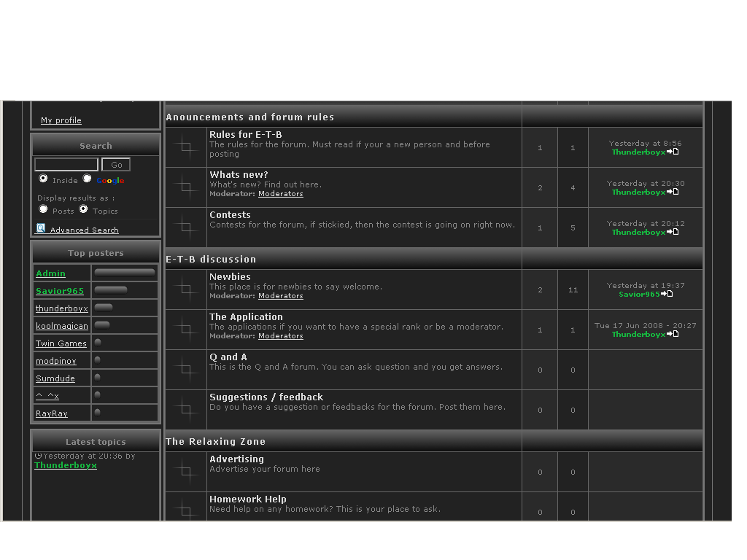This screenshot has width=747, height=560.
Task: Click the Whats new? forum status icon
Action: tap(186, 187)
